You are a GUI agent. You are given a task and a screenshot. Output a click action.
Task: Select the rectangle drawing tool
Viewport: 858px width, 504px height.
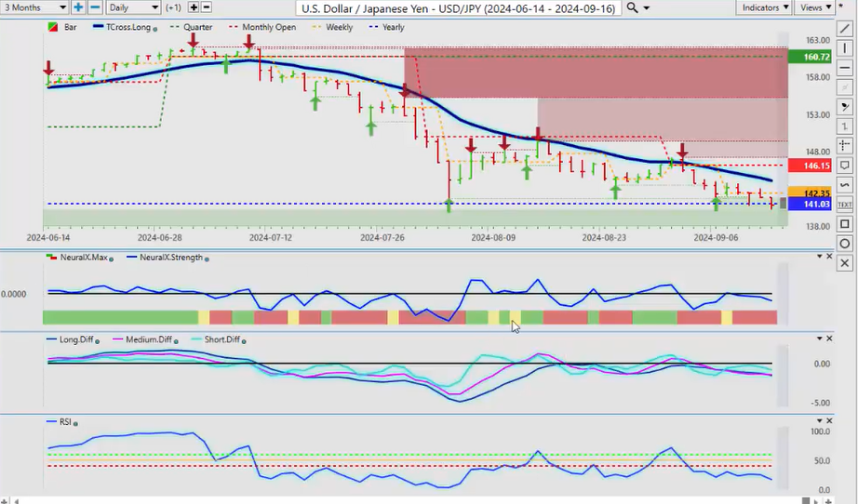point(844,224)
